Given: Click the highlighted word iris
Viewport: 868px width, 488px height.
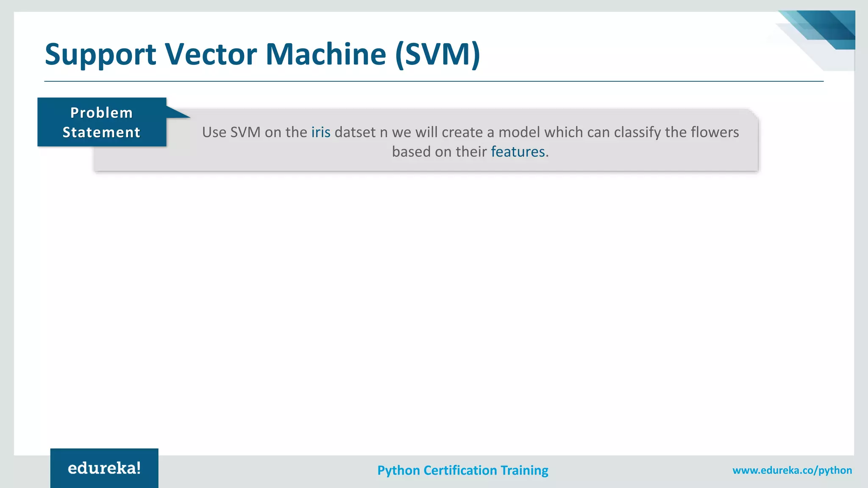Looking at the screenshot, I should click(320, 132).
